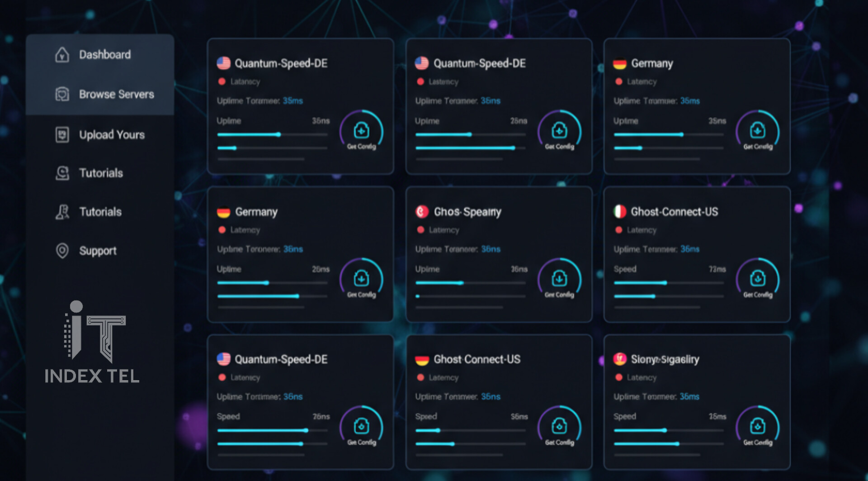Image resolution: width=868 pixels, height=481 pixels.
Task: Click the red Latency dot on Ghos-Spearny card
Action: coord(420,230)
